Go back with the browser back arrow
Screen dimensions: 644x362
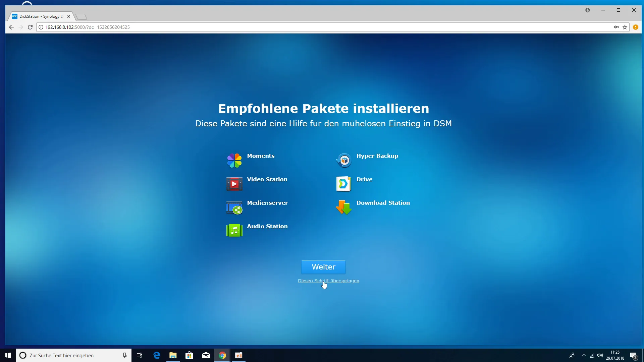[11, 27]
